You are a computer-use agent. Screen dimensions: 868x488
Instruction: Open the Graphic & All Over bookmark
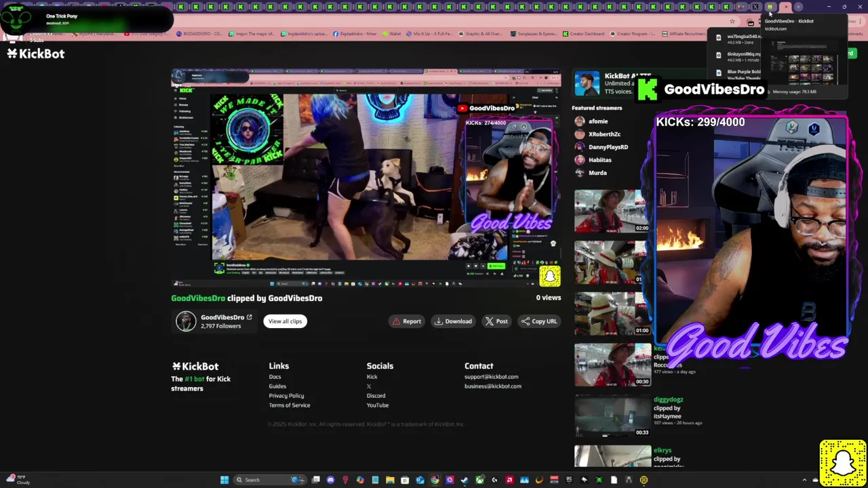(481, 33)
